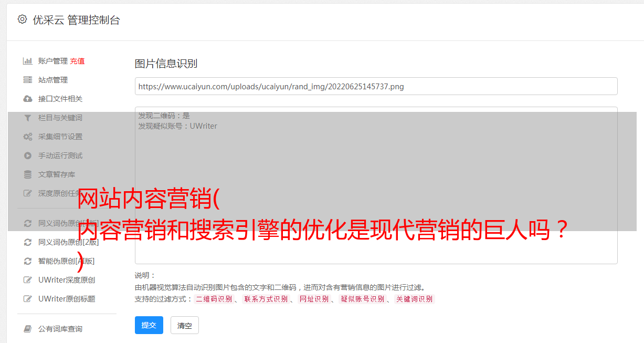The height and width of the screenshot is (343, 644).
Task: Open 智能伪原创[AI版] menu item
Action: coord(66,261)
